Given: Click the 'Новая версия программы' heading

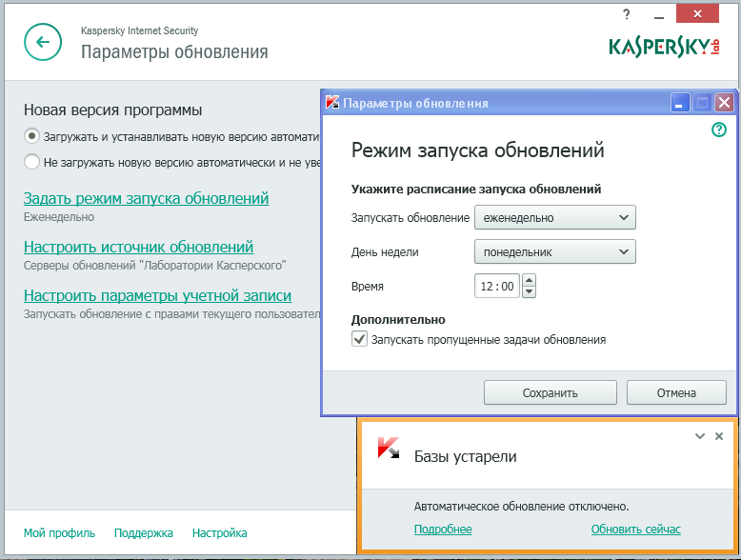Looking at the screenshot, I should (113, 110).
